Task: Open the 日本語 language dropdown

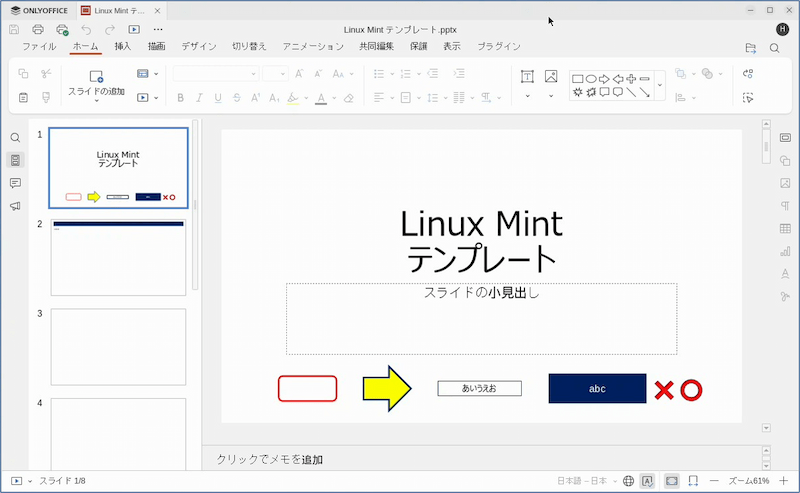Action: tap(587, 481)
